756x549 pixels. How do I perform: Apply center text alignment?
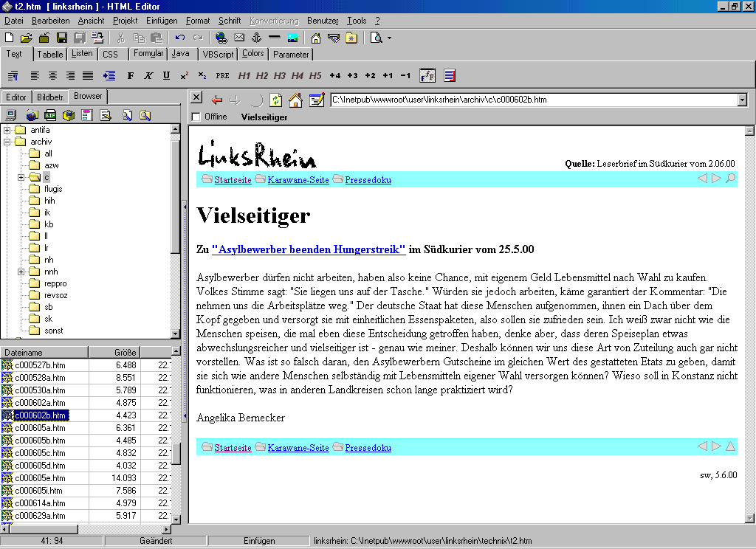coord(52,75)
